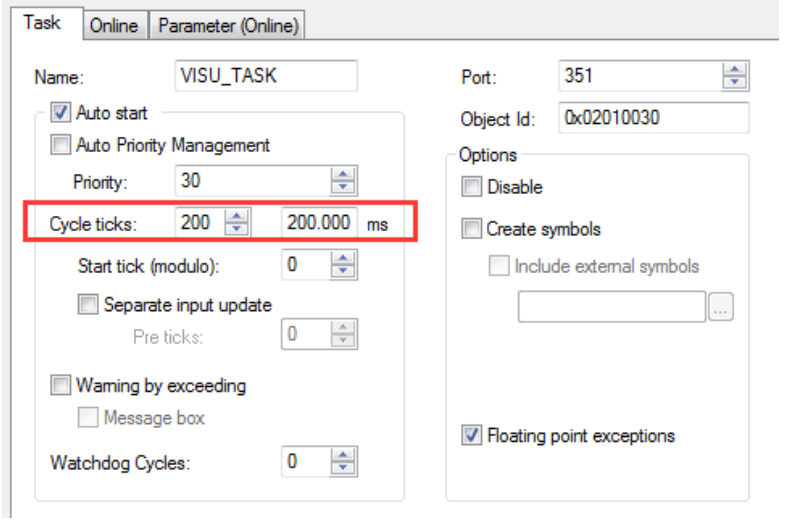Viewport: 812px width, 520px height.
Task: Increase Priority with the up spinner
Action: 343,175
